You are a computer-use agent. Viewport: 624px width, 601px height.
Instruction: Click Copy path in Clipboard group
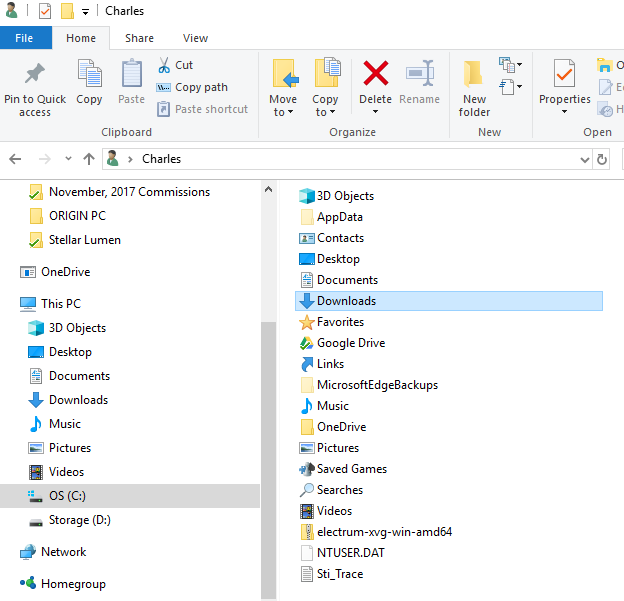(x=192, y=87)
